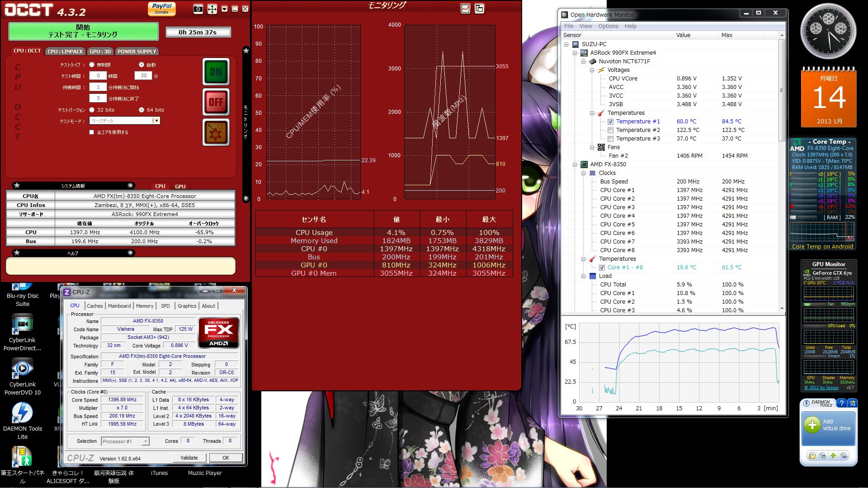Image resolution: width=868 pixels, height=488 pixels.
Task: Switch to the GPU system info tab
Action: 180,186
